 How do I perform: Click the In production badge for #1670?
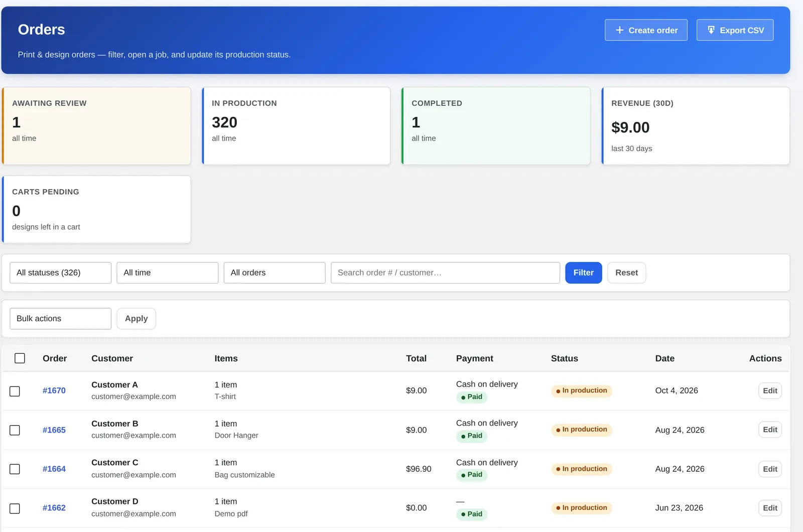(581, 390)
